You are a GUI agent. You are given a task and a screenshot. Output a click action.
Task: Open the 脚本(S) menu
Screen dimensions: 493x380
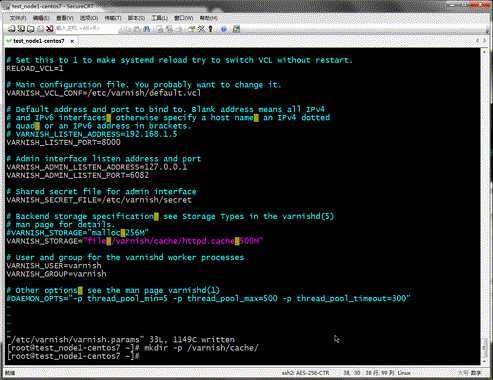(136, 18)
